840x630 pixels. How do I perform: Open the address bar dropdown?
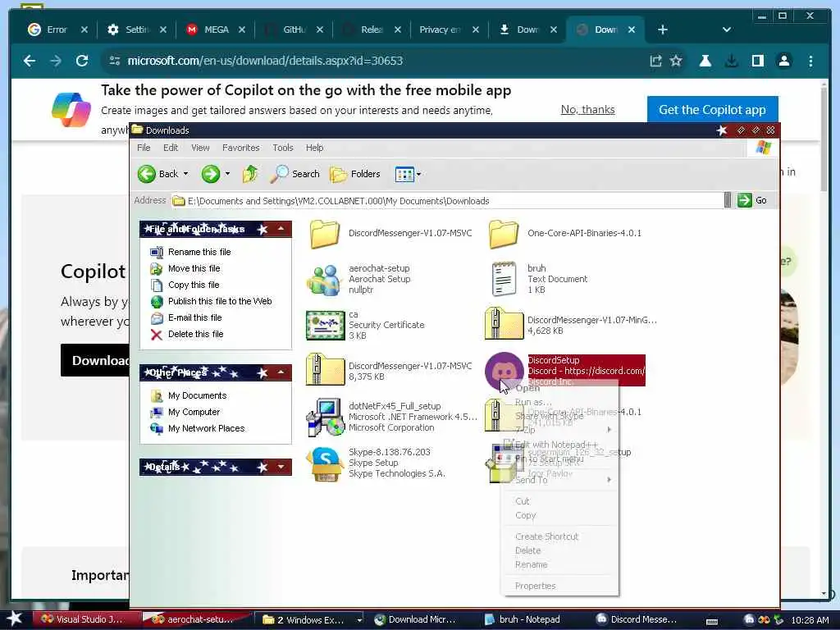(727, 200)
